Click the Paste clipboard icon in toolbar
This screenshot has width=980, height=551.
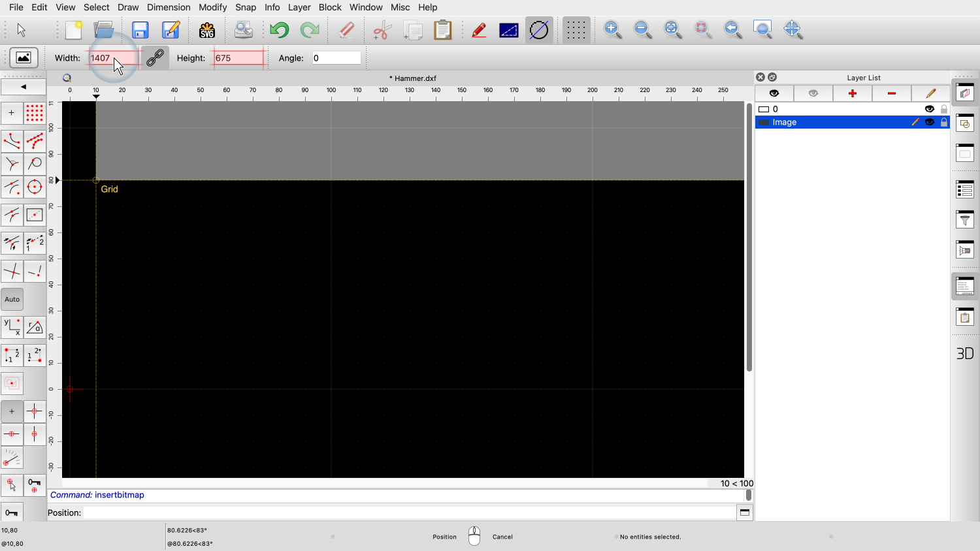pyautogui.click(x=443, y=30)
